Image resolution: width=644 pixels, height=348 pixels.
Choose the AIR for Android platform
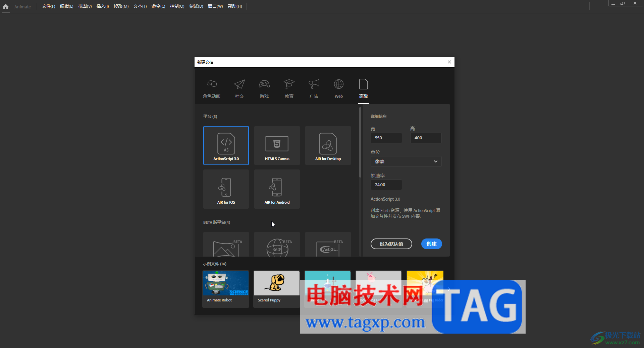coord(277,189)
